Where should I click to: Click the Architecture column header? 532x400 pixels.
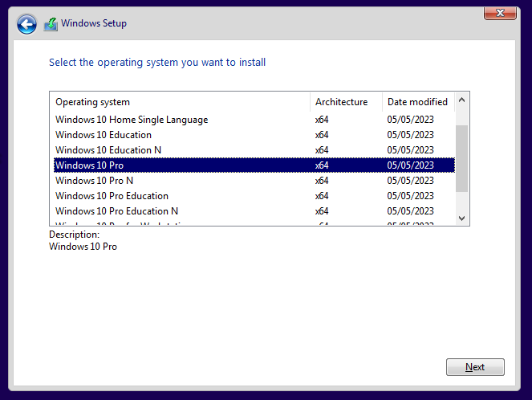346,102
